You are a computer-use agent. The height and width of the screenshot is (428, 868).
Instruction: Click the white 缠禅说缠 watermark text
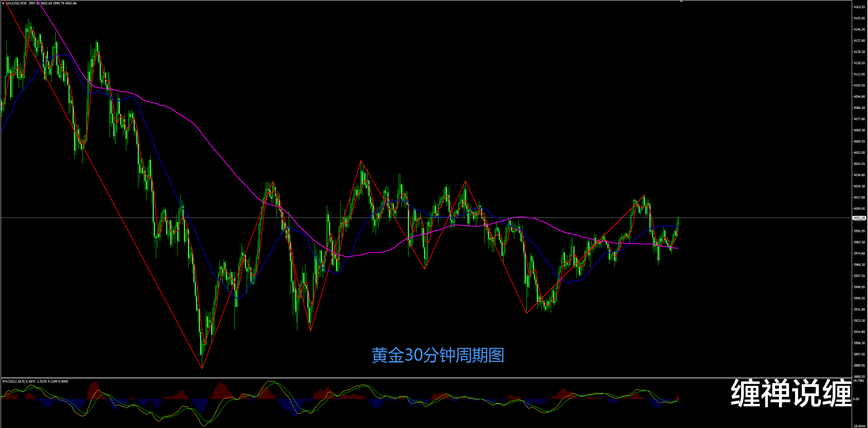point(791,393)
